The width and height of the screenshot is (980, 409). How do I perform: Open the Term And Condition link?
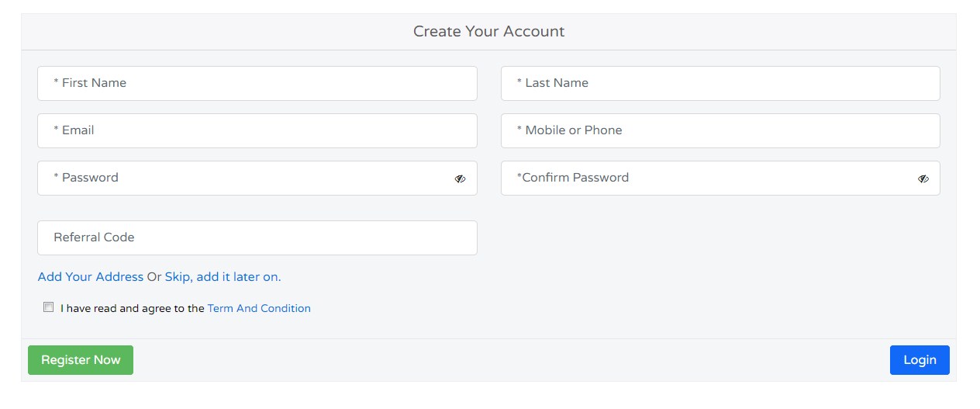click(259, 308)
